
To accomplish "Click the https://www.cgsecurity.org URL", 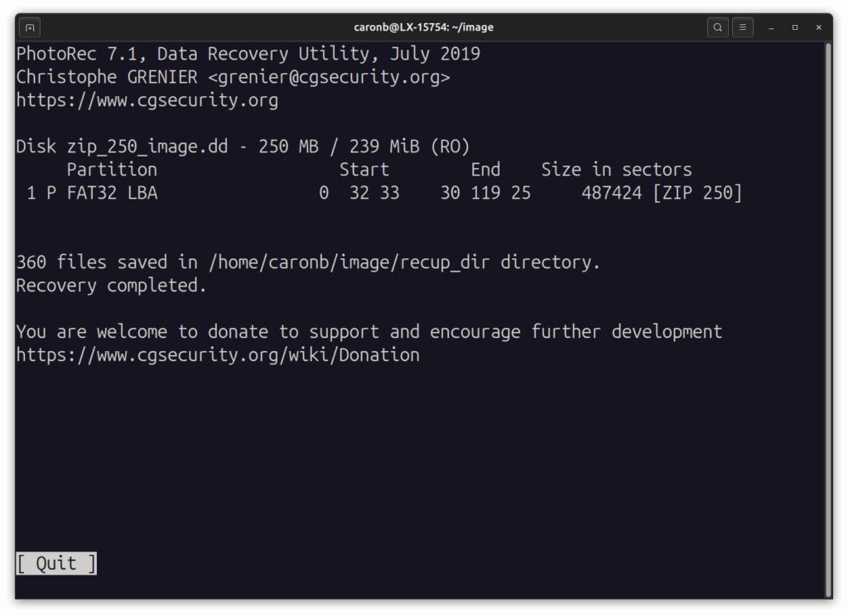I will click(147, 100).
